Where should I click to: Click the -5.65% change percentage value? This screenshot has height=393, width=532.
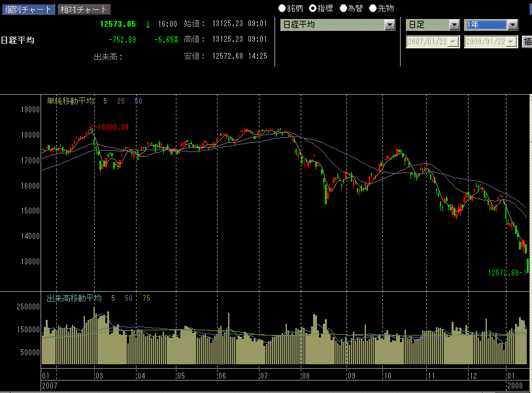coord(166,40)
